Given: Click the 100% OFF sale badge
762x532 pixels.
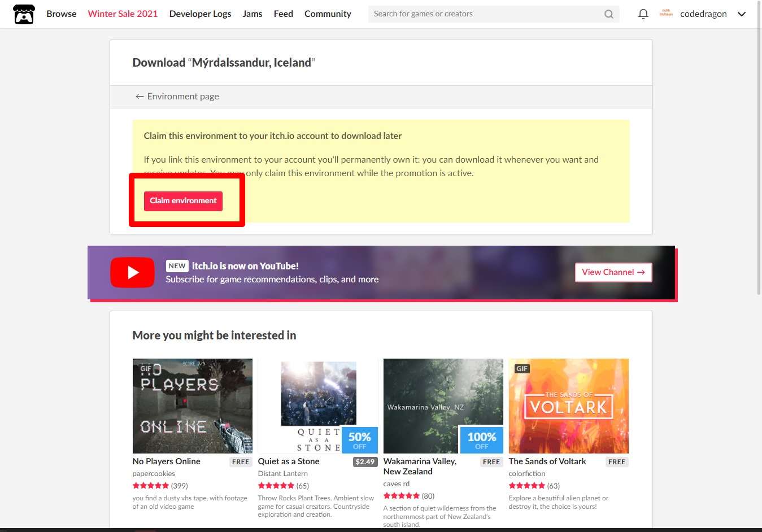Looking at the screenshot, I should coord(482,440).
